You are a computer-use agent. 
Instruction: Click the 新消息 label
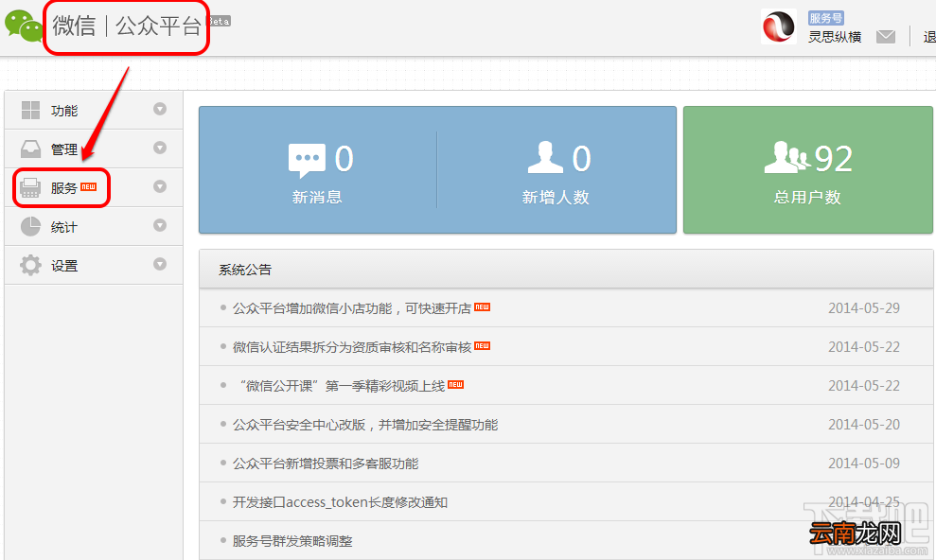click(x=317, y=197)
